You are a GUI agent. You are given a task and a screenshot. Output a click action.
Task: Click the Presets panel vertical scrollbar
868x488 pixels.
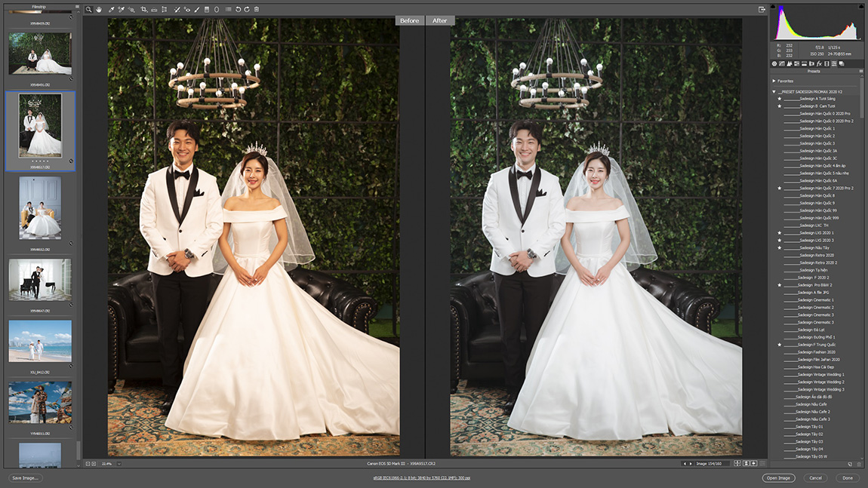click(861, 97)
